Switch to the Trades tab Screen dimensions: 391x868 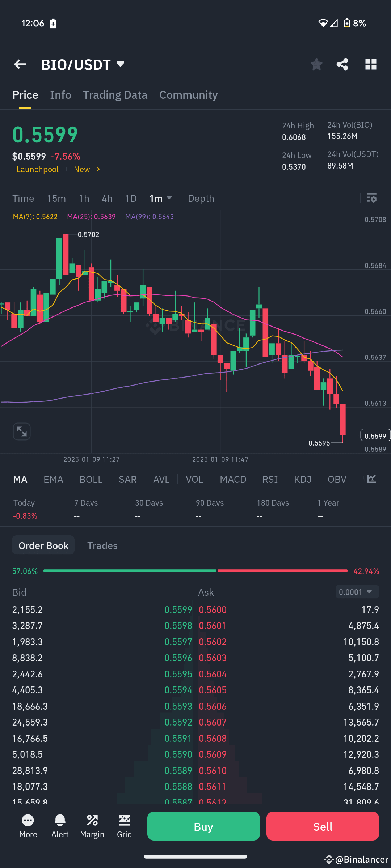[x=102, y=545]
